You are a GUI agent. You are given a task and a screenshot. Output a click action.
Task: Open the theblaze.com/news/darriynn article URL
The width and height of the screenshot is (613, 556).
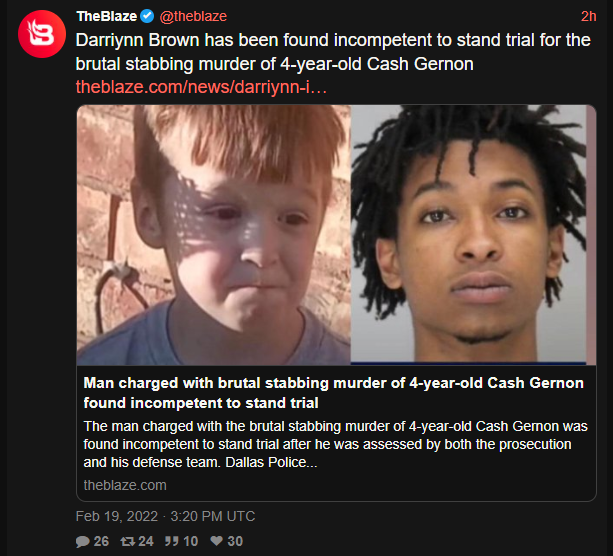pyautogui.click(x=201, y=87)
